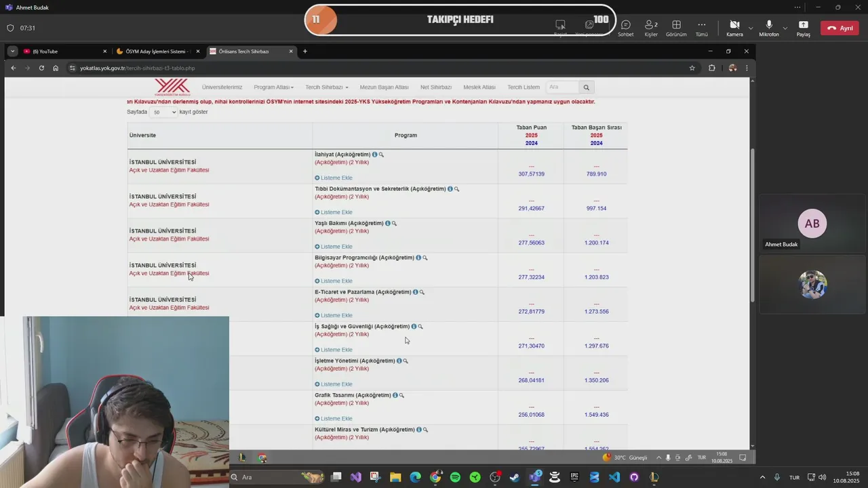This screenshot has width=868, height=488.
Task: Open magnifier icon next to İş Sağlığı ve Güvenliği
Action: click(420, 327)
